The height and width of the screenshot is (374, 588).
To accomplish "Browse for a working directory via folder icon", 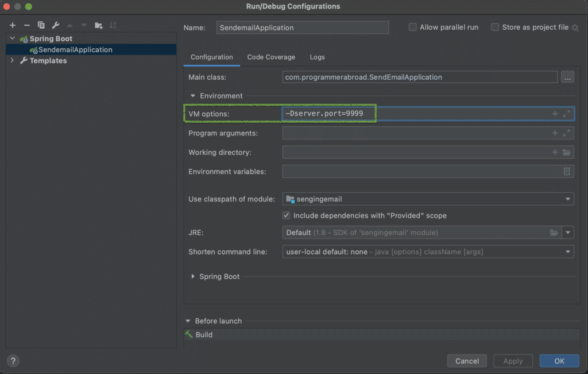I will [567, 152].
